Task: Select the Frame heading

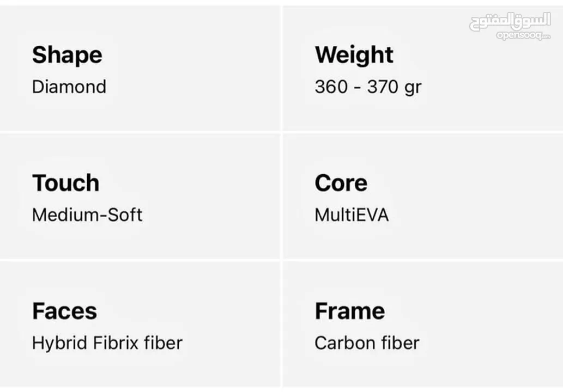Action: click(350, 311)
